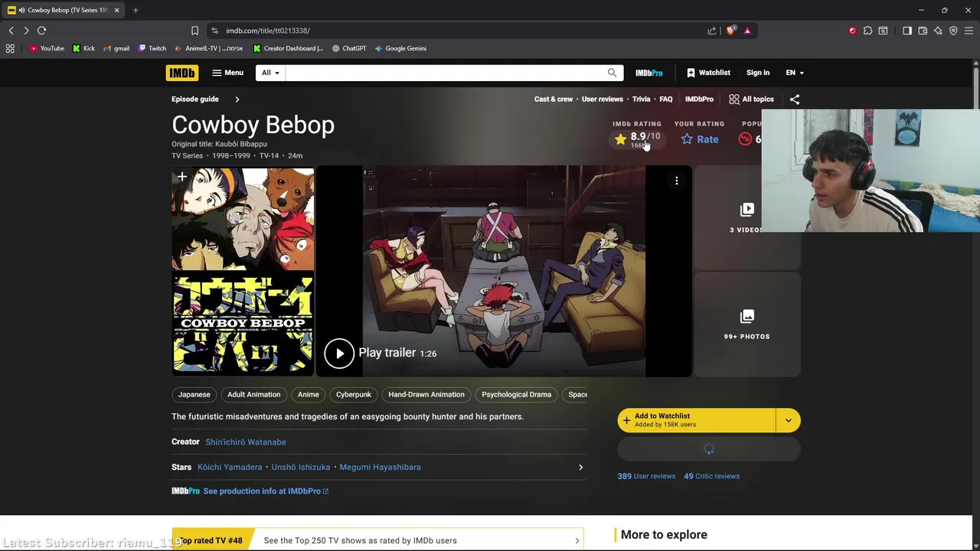Screen dimensions: 980x551
Task: Open the Watchlist in header
Action: coord(708,73)
